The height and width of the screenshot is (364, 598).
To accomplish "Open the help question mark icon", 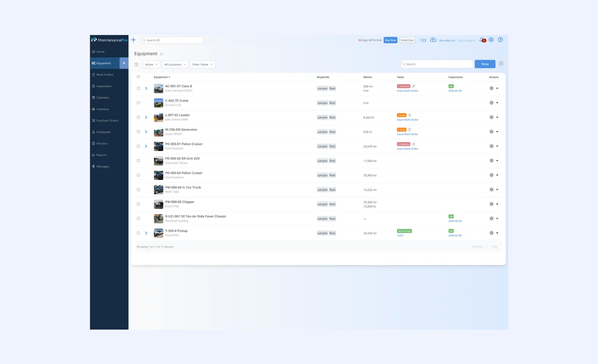I will [500, 40].
